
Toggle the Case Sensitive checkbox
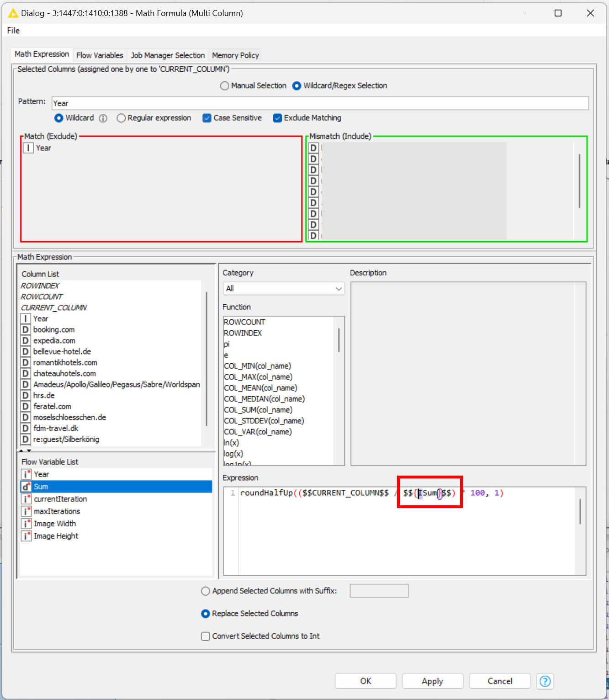click(207, 118)
